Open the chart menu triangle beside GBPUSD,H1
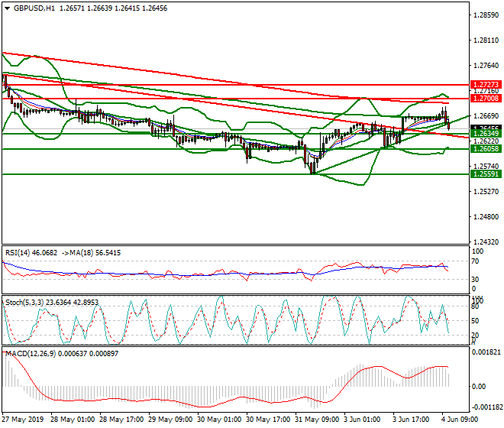The width and height of the screenshot is (504, 428). 7,8
